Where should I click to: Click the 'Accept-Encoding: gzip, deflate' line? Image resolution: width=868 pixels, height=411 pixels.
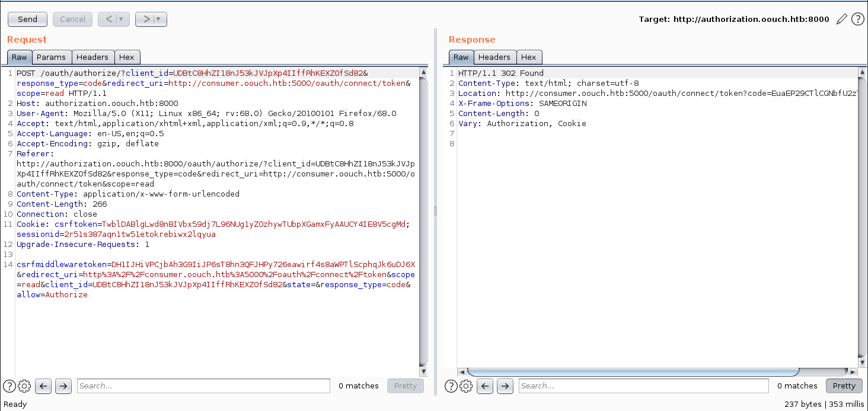coord(88,143)
